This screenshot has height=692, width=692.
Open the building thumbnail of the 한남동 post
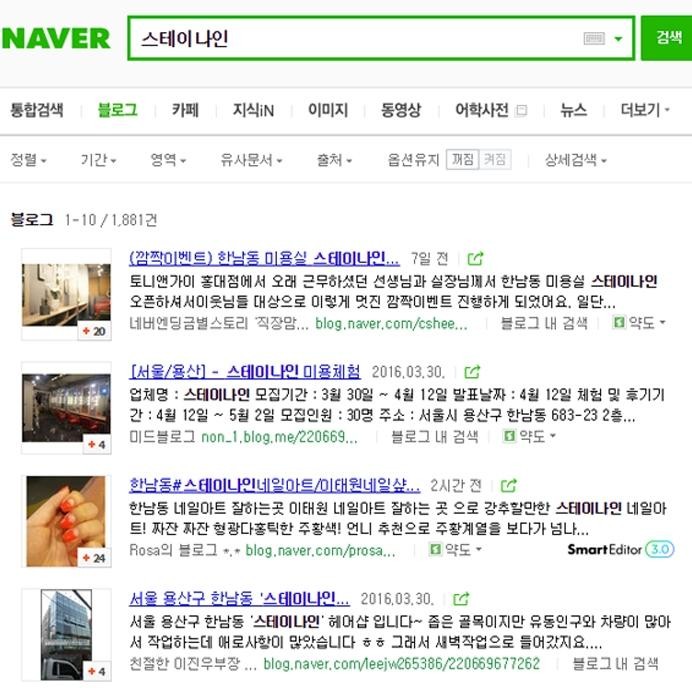[x=66, y=635]
